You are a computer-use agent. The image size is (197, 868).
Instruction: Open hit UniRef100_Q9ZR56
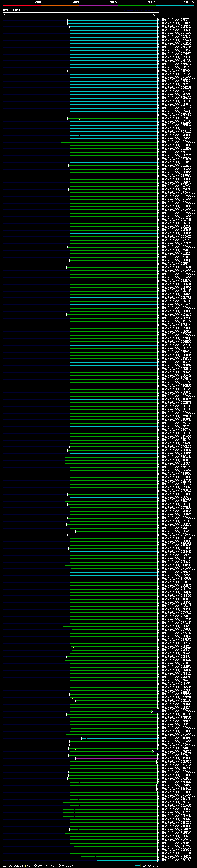pos(176,43)
